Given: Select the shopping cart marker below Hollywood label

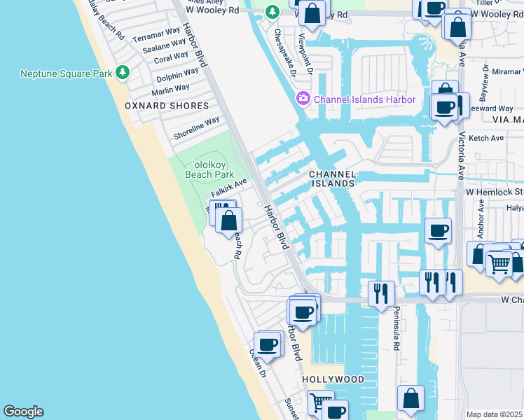Looking at the screenshot, I should point(320,403).
